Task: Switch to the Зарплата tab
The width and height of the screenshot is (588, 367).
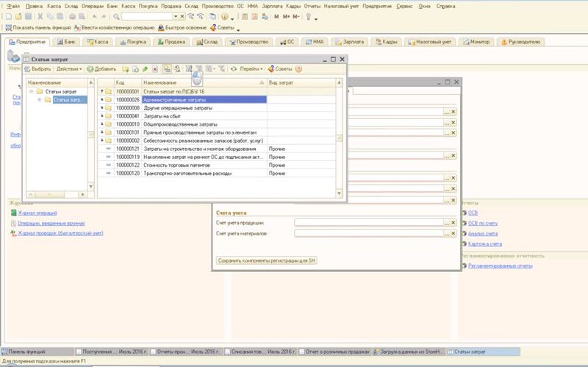Action: pos(353,42)
